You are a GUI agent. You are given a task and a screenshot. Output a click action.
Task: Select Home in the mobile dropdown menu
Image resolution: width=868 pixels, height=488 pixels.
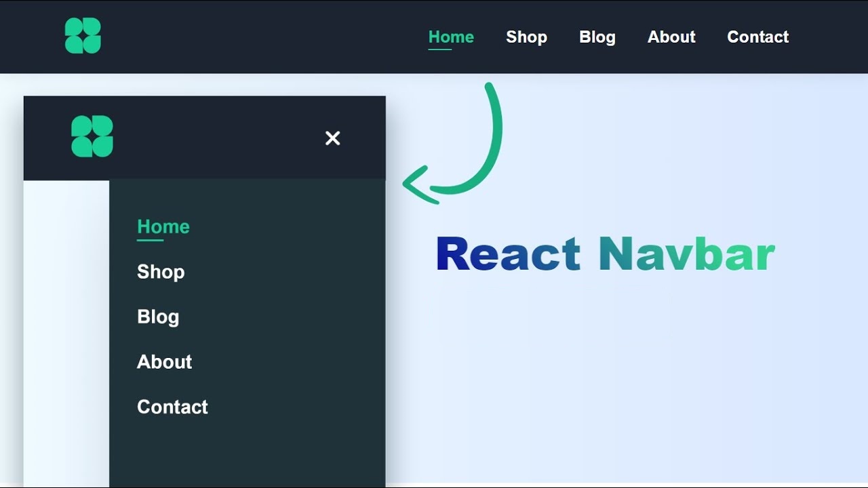point(163,226)
